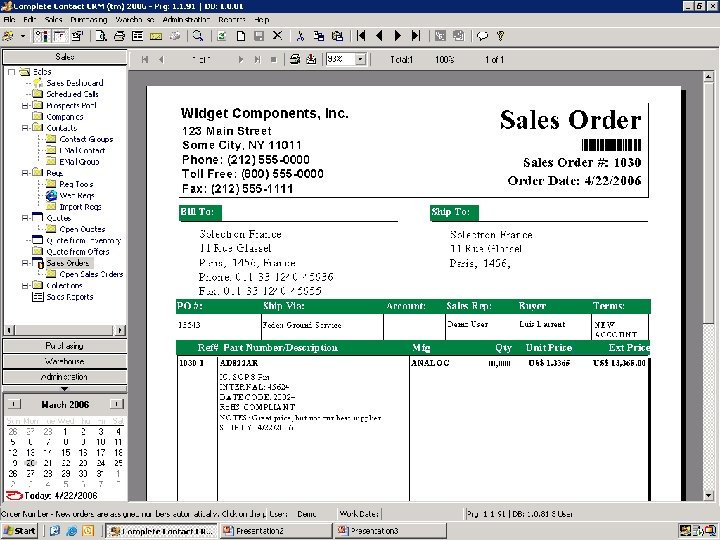720x540 pixels.
Task: Click tree horizontal scrollbar thumb
Action: point(63,330)
